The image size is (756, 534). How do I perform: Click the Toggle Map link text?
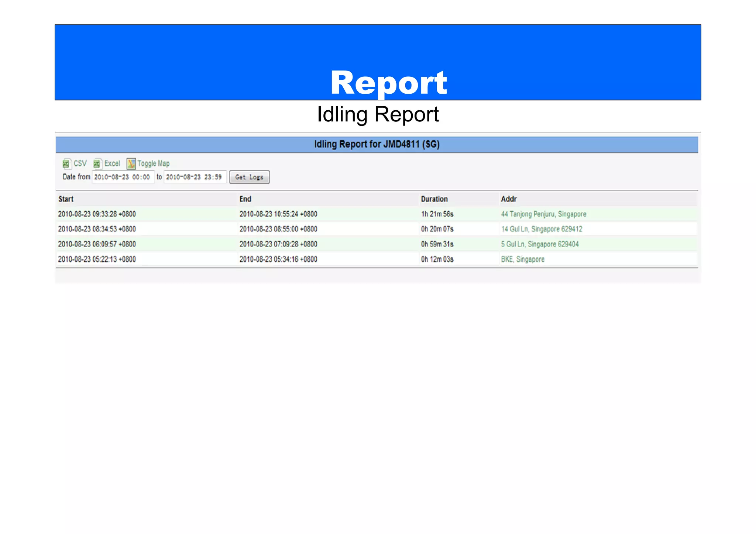154,163
